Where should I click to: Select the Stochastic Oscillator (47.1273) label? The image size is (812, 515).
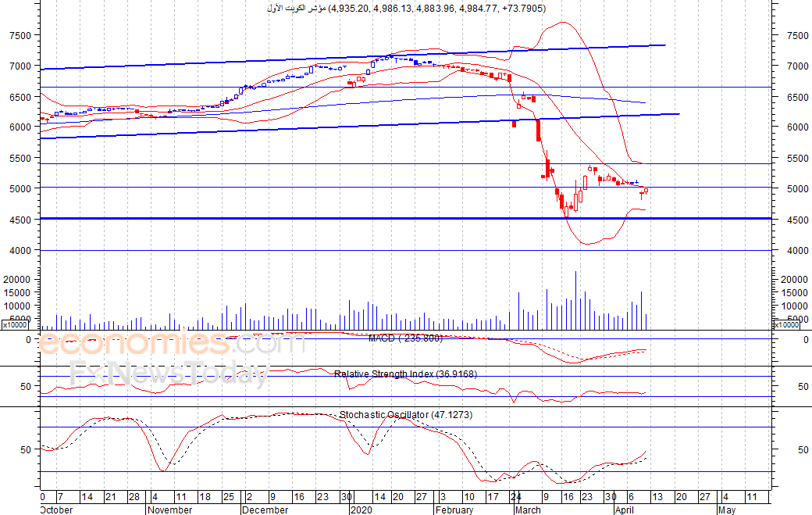tap(406, 415)
